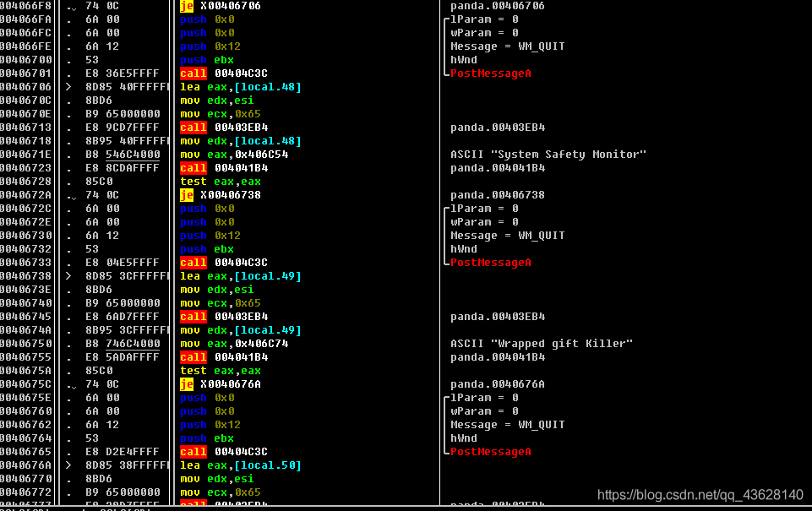The image size is (812, 511).
Task: Select the mov eax,0x406C74 instruction
Action: [234, 344]
